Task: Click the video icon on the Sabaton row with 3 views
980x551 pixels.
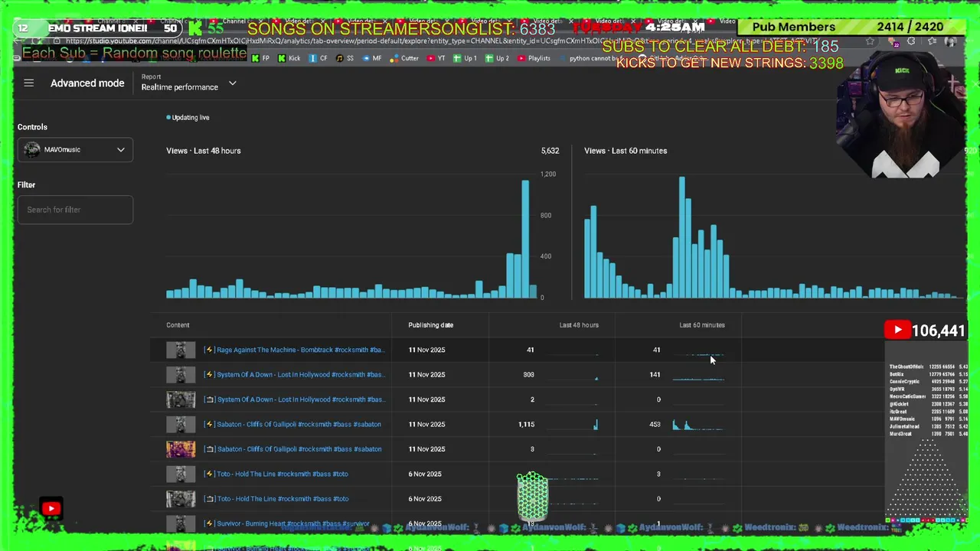Action: click(209, 449)
